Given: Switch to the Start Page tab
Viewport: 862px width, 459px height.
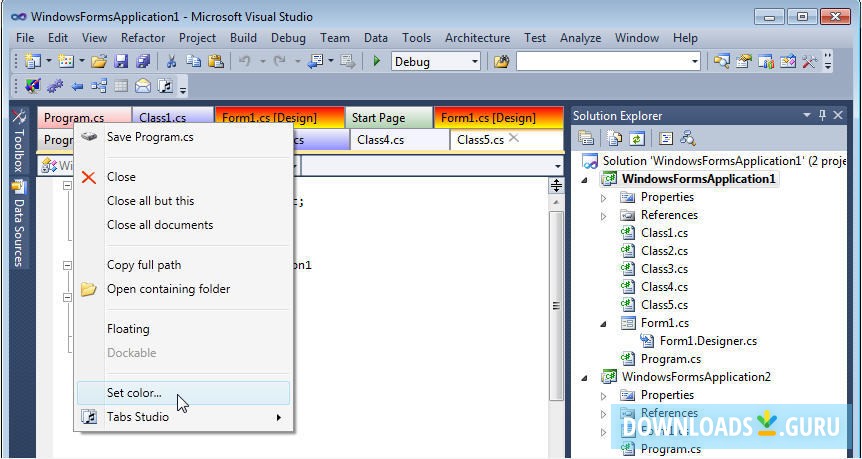Looking at the screenshot, I should click(389, 118).
